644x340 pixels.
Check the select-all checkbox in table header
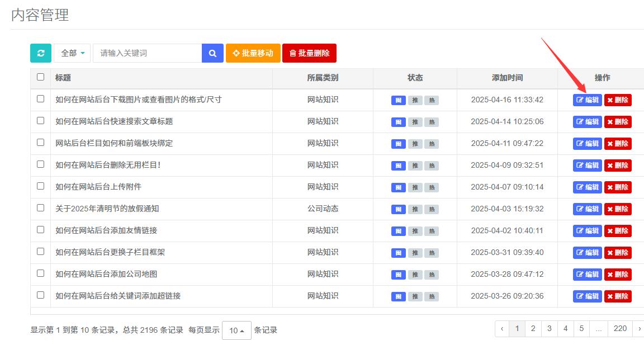coord(40,77)
